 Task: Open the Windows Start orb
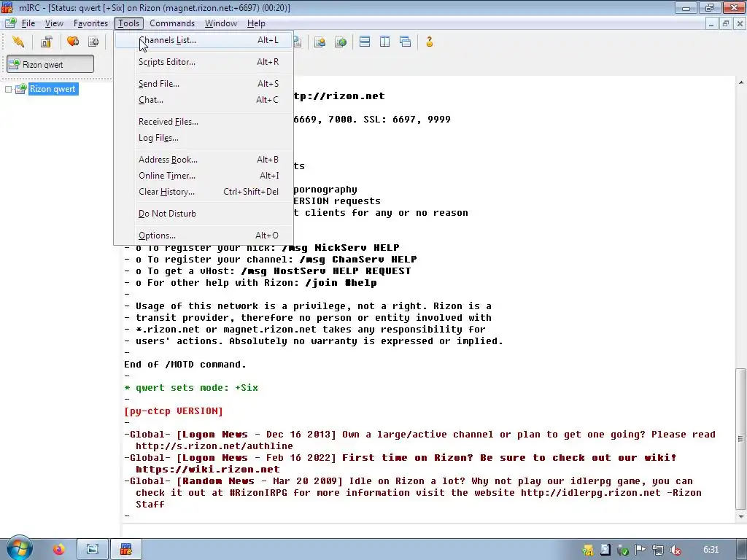18,548
